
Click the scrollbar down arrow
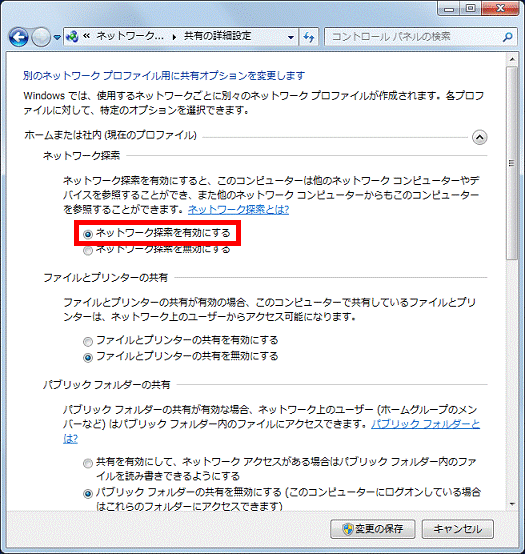click(x=512, y=504)
